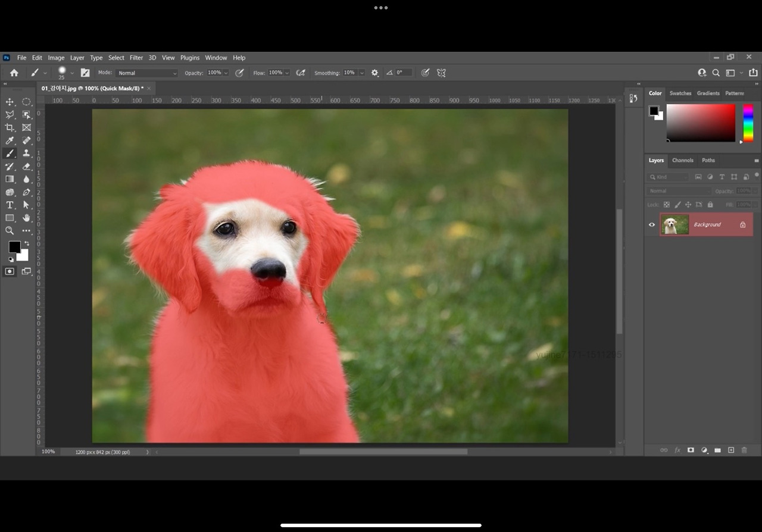Open the Brush Preset picker arrow
The height and width of the screenshot is (532, 762).
(x=72, y=73)
